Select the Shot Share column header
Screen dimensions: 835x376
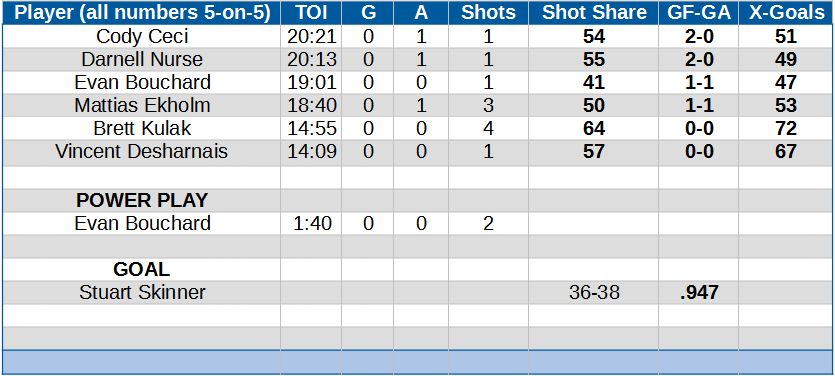593,13
